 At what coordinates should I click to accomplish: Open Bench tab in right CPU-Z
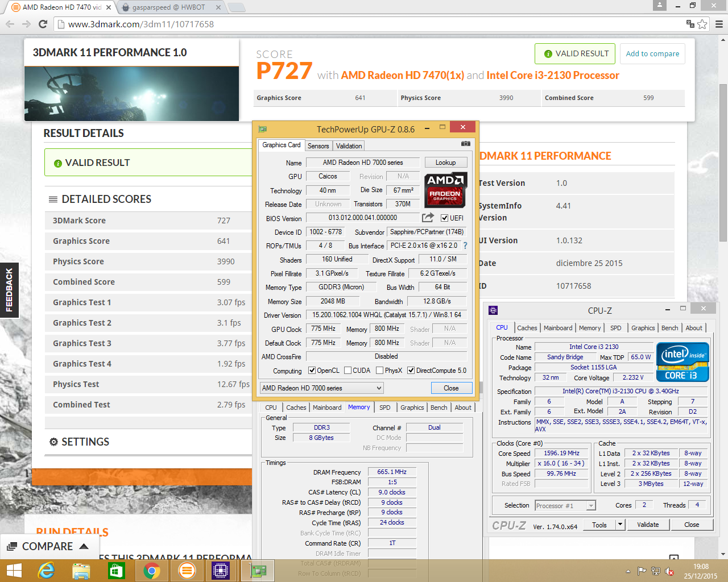[669, 328]
